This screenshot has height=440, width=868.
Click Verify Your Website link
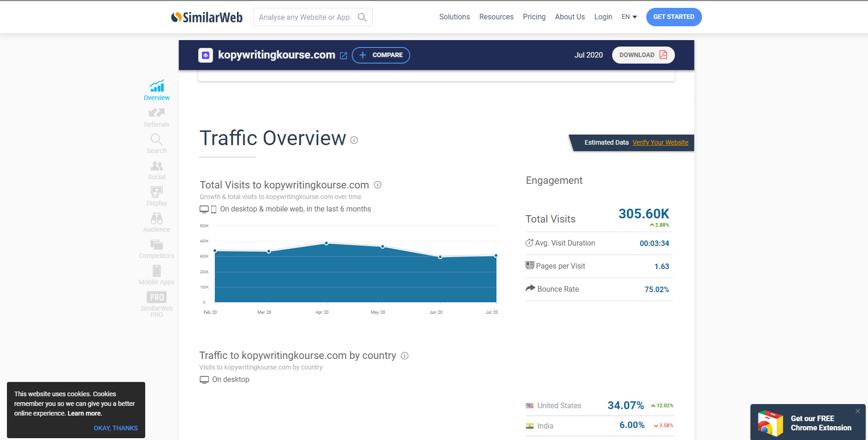tap(660, 142)
